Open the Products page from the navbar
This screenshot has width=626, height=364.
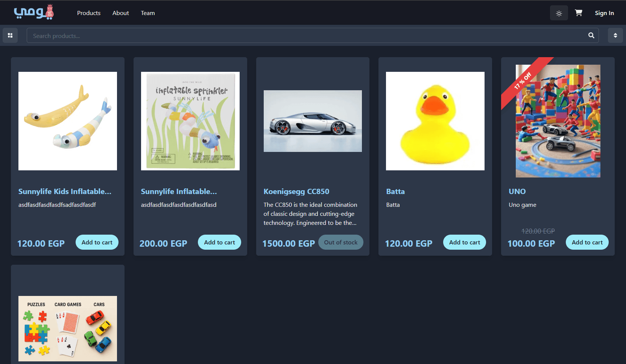pos(88,12)
